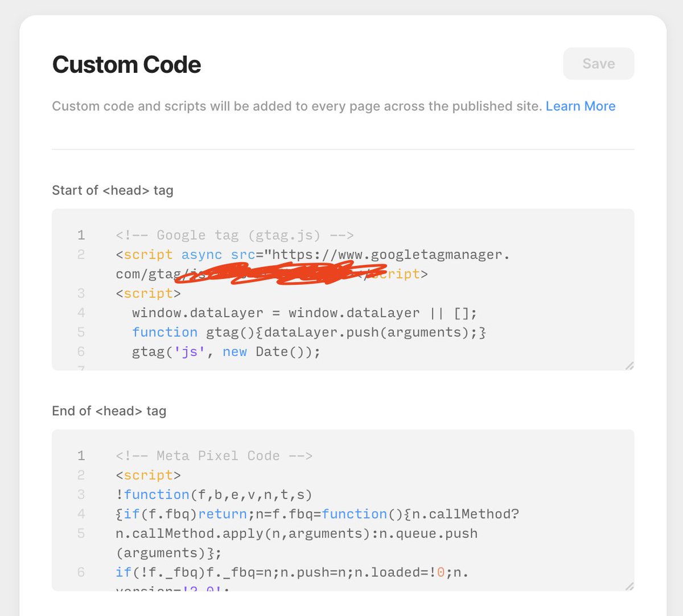Click the '!function(f,b,e,v,n,t,s)' line

[x=214, y=495]
